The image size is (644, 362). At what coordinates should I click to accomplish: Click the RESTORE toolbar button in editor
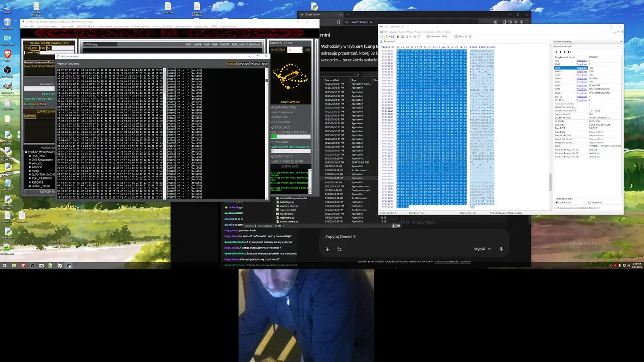(225, 44)
